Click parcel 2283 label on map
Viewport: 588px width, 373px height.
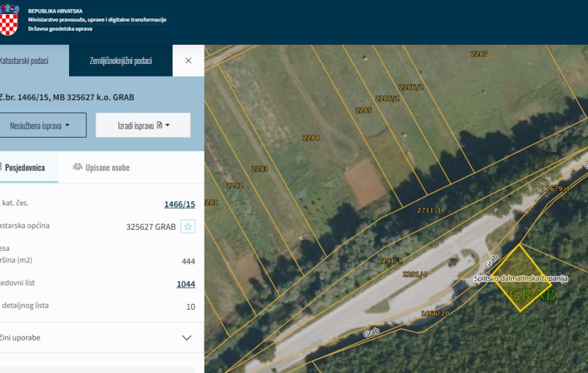click(260, 169)
